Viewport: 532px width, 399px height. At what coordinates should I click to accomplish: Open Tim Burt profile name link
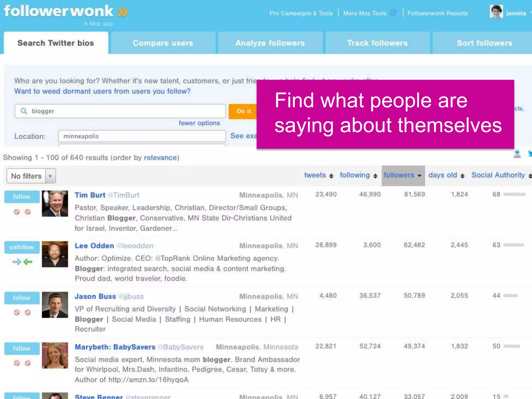(90, 195)
